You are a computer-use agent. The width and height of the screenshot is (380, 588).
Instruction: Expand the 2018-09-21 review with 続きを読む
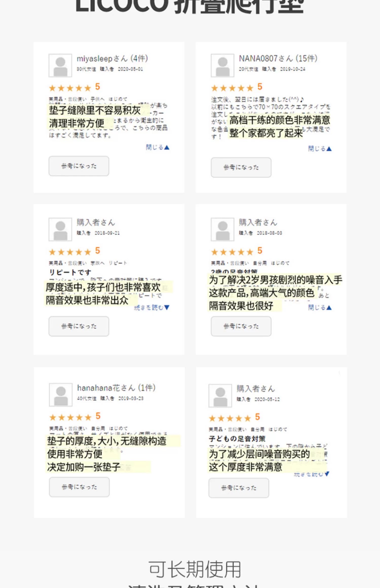click(x=151, y=307)
